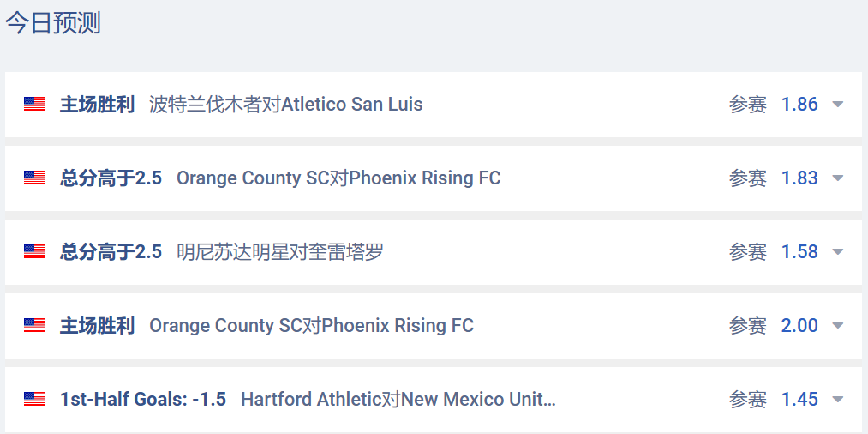Click the flag icon beside the 1st-Half Goals prediction
Image resolution: width=868 pixels, height=434 pixels.
click(x=34, y=400)
